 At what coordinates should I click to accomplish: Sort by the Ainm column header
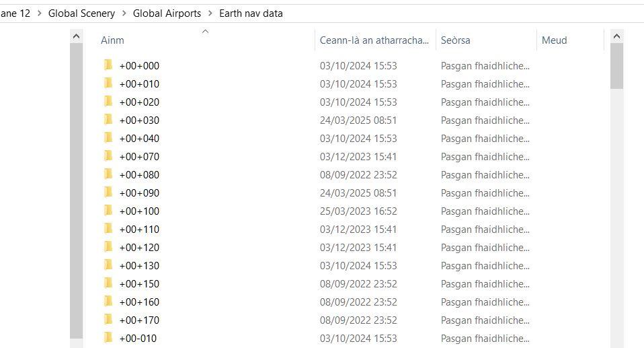point(112,40)
